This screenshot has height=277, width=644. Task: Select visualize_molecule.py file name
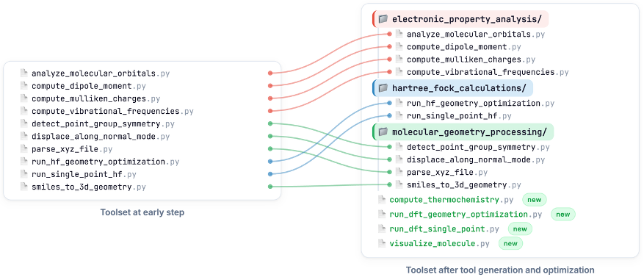(x=439, y=244)
